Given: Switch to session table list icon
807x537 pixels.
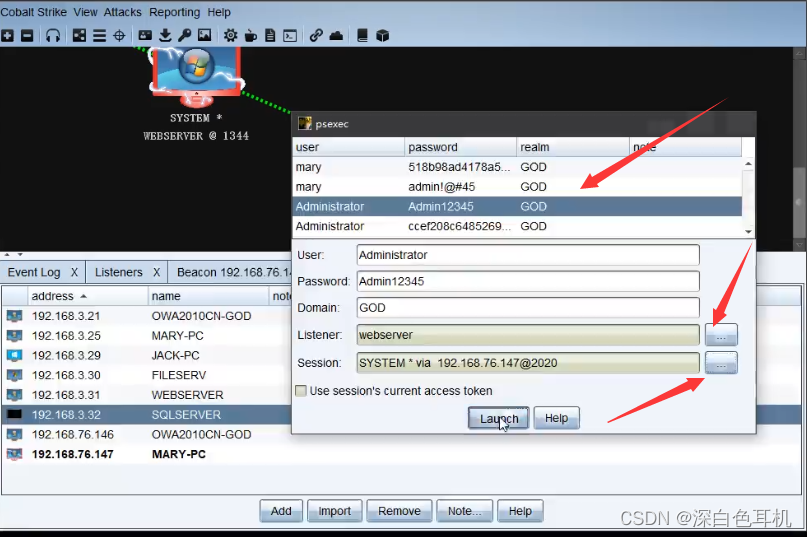Looking at the screenshot, I should 99,36.
